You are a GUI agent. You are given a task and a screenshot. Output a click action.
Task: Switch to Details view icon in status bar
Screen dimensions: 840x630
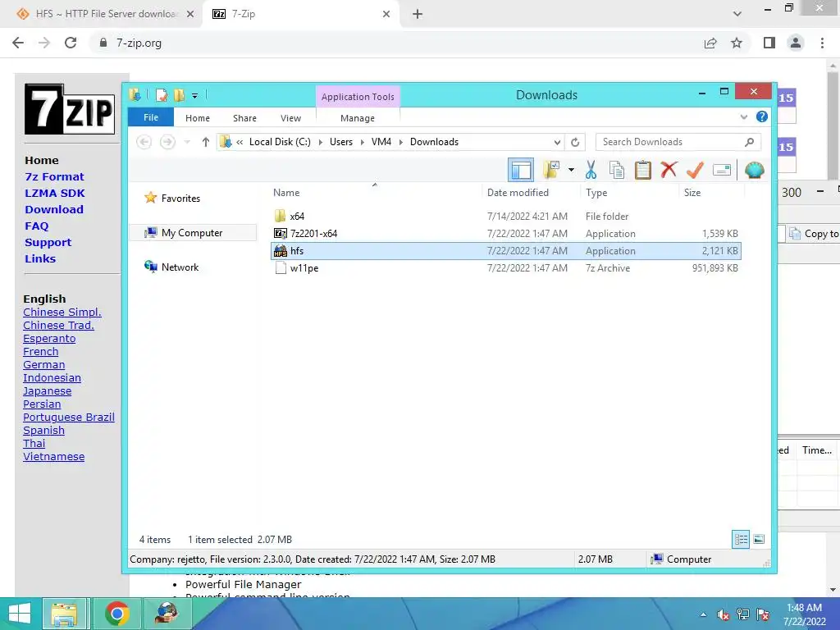[x=741, y=540]
